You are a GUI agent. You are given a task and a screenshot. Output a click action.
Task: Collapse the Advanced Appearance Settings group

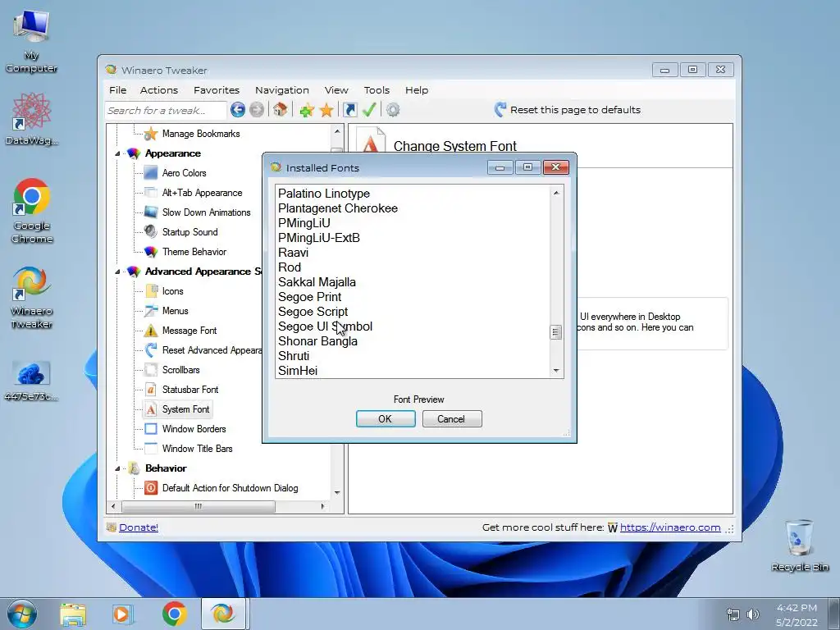(117, 272)
